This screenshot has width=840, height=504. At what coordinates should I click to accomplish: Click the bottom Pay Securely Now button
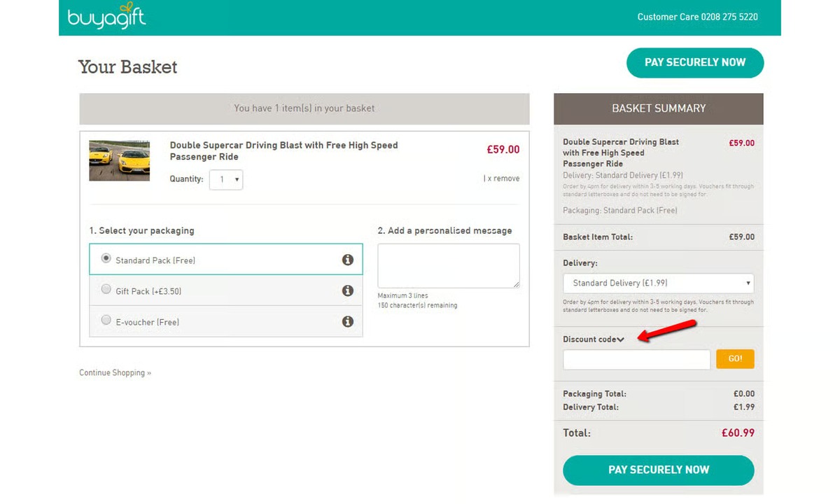(x=658, y=470)
